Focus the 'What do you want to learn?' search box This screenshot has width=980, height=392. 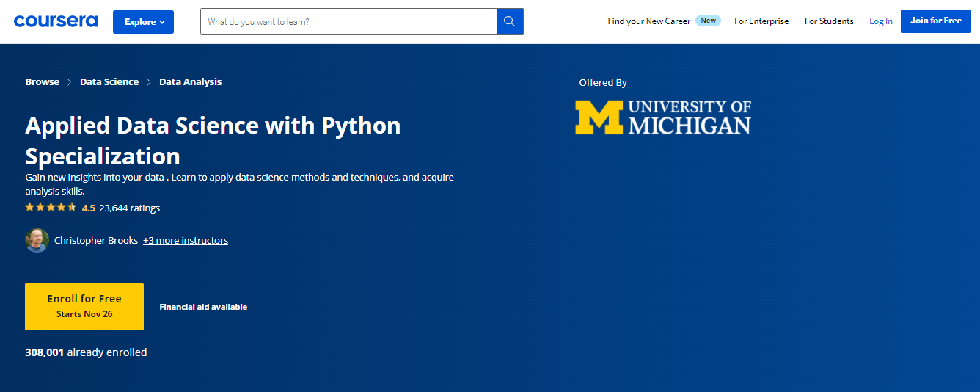[x=348, y=21]
